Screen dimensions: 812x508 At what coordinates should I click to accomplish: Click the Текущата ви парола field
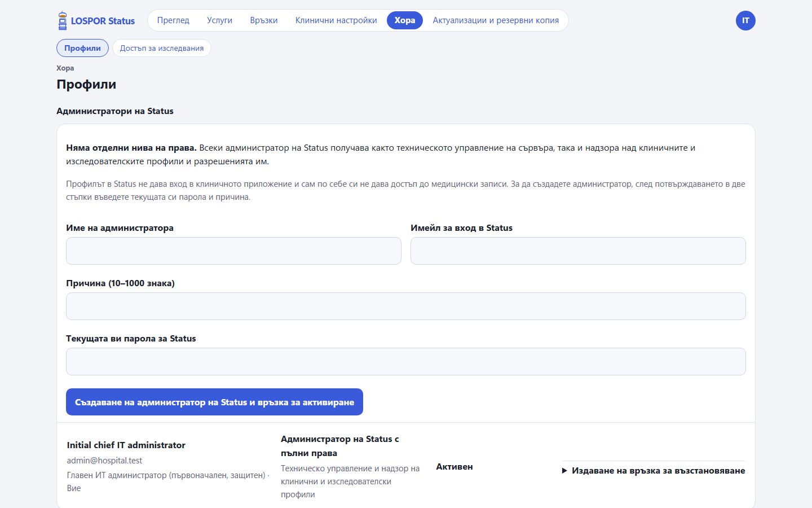pyautogui.click(x=406, y=361)
